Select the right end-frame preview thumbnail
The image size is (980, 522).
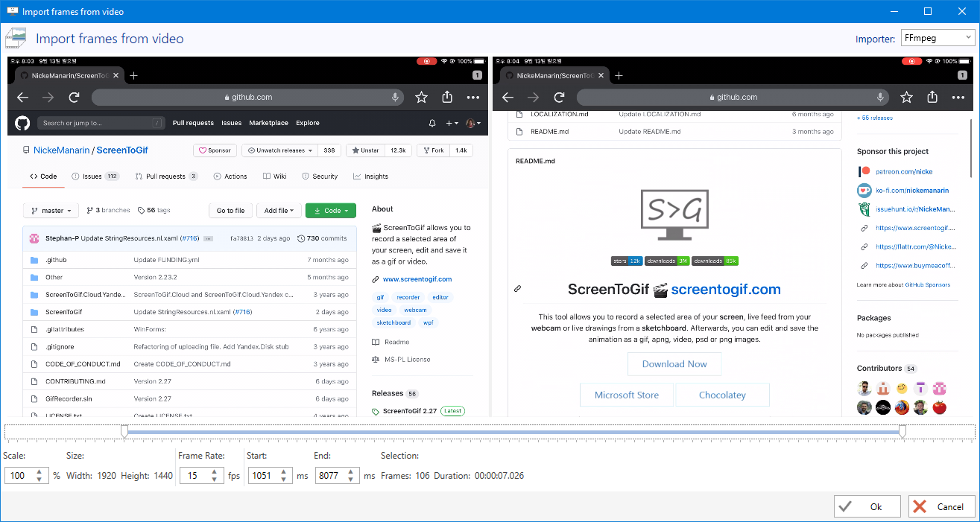click(x=733, y=237)
